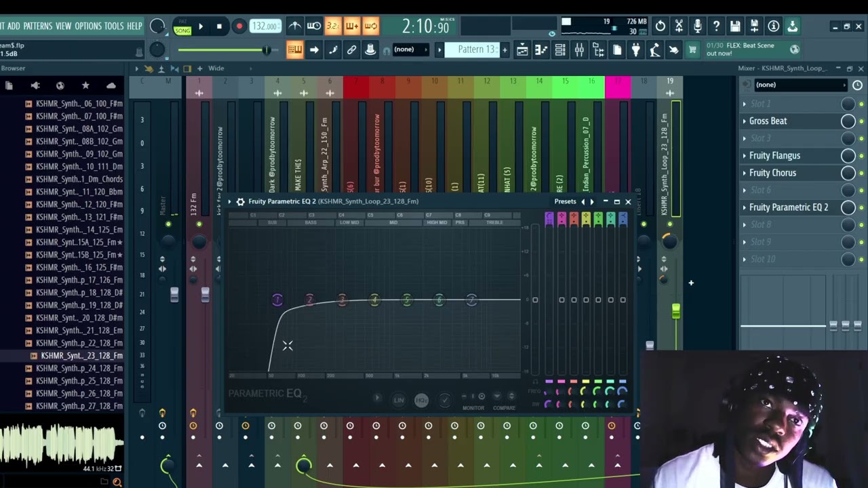This screenshot has height=488, width=868.
Task: Start playback with the play button
Action: coord(201,26)
